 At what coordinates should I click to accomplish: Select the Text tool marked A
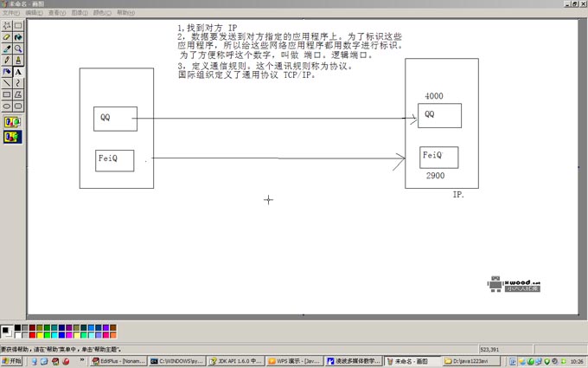(x=18, y=72)
